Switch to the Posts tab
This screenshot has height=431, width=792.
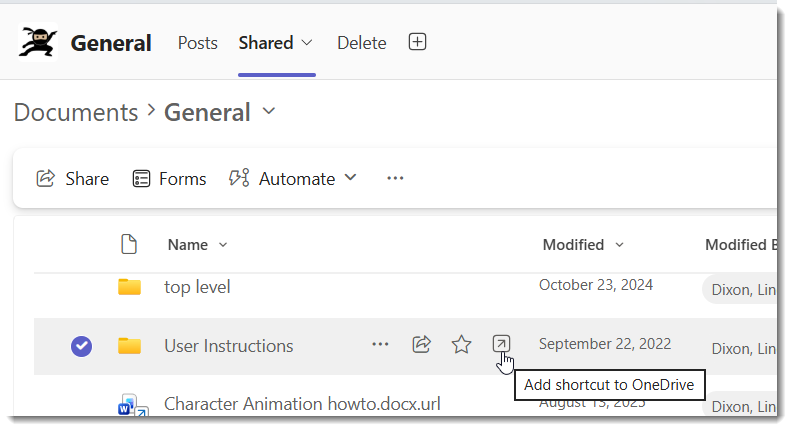[197, 43]
